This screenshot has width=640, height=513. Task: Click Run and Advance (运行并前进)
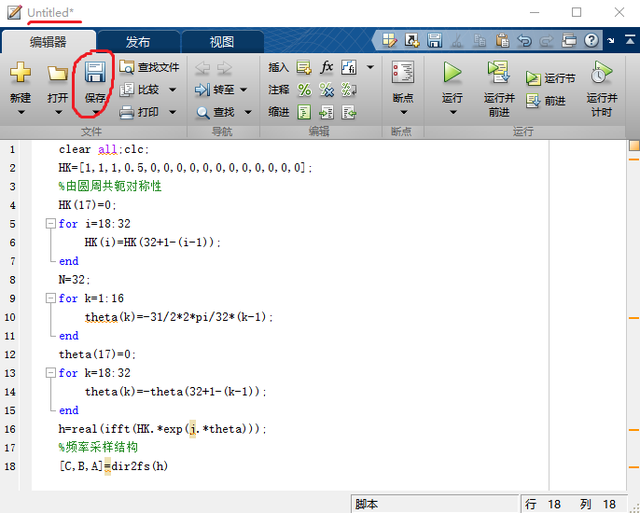coord(499,88)
